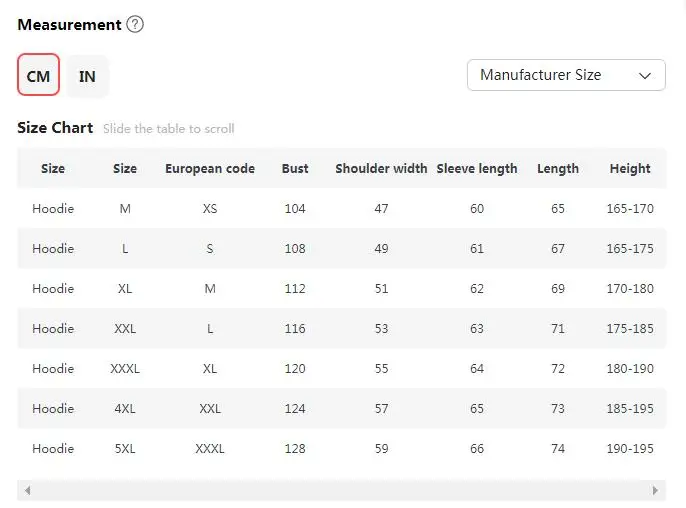
Task: Click the Length column header
Action: [558, 169]
